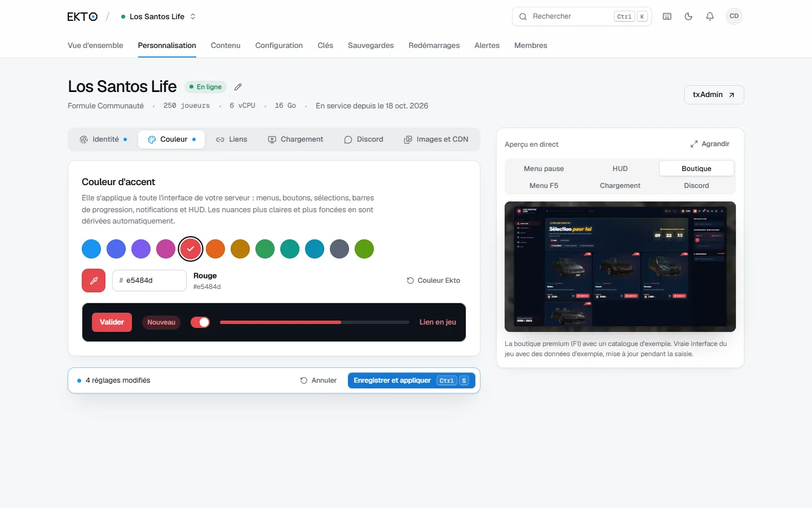This screenshot has height=508, width=812.
Task: Open the Vue d'ensemble tab
Action: tap(95, 46)
